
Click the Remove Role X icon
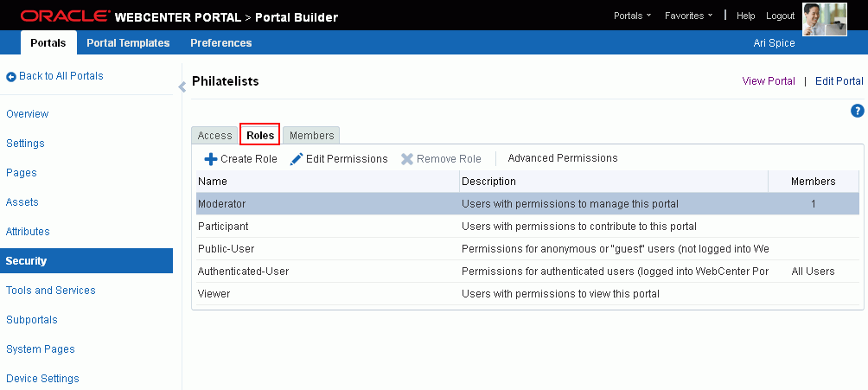(407, 159)
